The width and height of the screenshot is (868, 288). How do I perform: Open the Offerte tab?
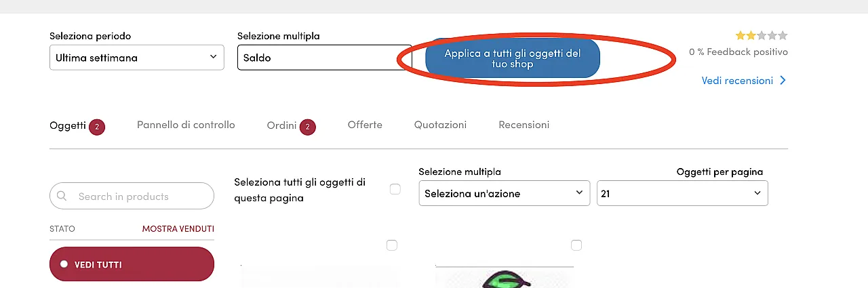pos(365,125)
